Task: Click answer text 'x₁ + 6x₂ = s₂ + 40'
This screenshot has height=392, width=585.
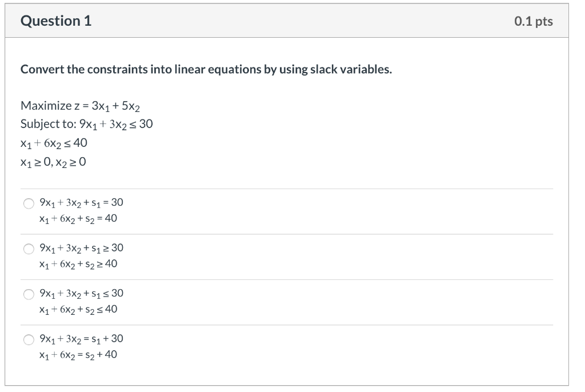Action: [x=78, y=355]
